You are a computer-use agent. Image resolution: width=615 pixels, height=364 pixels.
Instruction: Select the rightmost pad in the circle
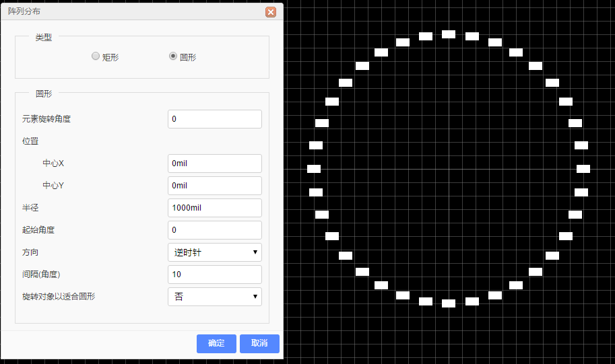click(583, 168)
